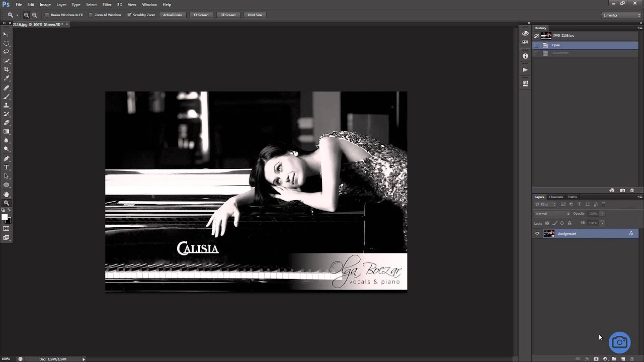Click the Fit Screen button
644x362 pixels.
[x=201, y=15]
